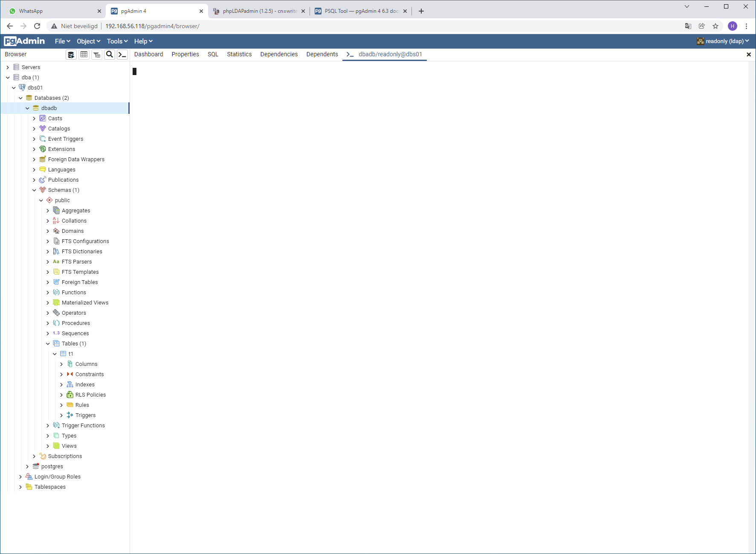Close the PSQL panel with X
This screenshot has height=554, width=756.
[x=749, y=55]
